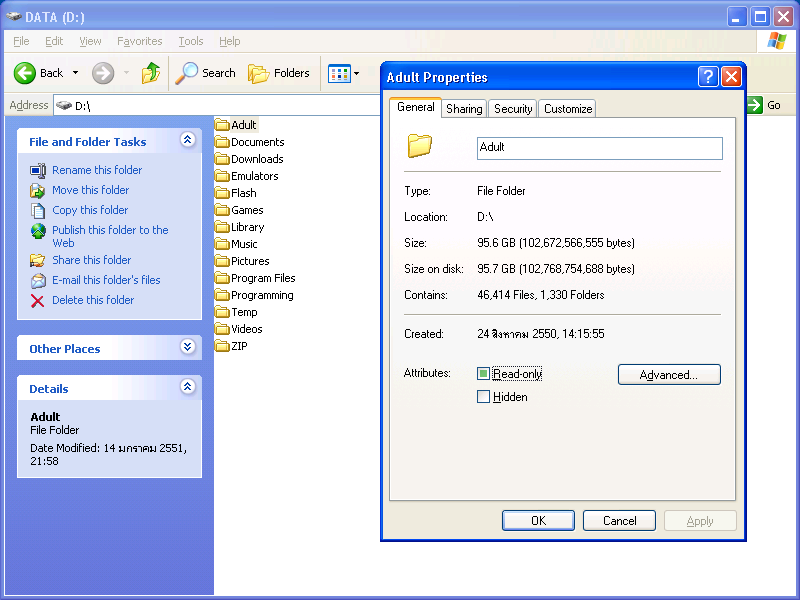Click the Move this folder icon
The image size is (800, 600).
[38, 190]
